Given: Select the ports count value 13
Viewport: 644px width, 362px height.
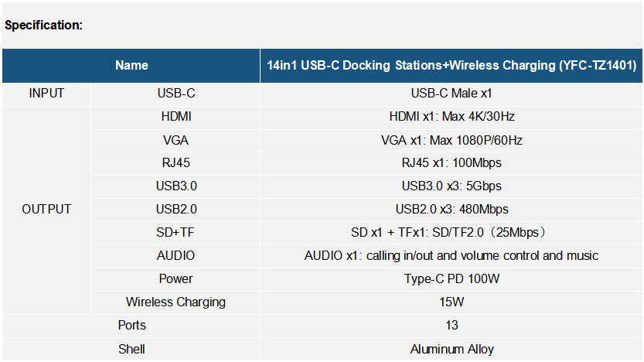Looking at the screenshot, I should pos(451,326).
